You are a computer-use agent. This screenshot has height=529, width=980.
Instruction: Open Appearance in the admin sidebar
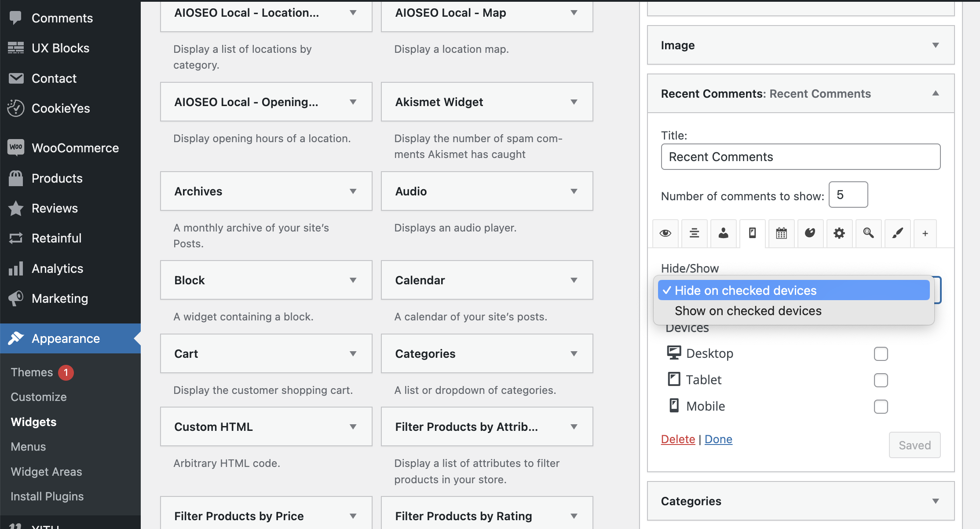(x=65, y=338)
